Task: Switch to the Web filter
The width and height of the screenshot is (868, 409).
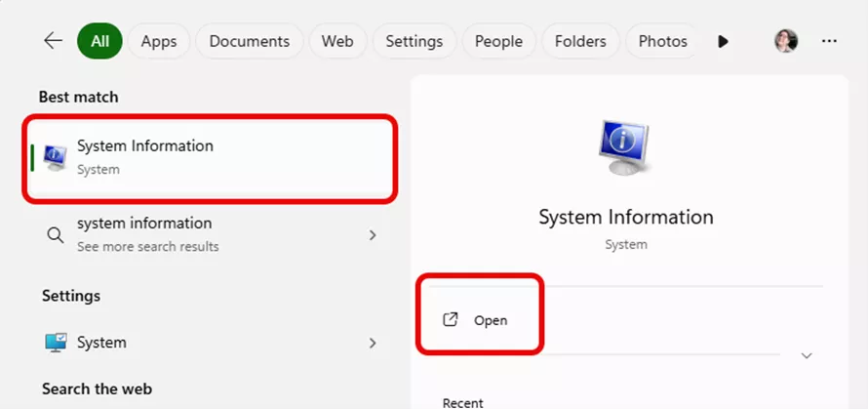Action: pos(337,41)
